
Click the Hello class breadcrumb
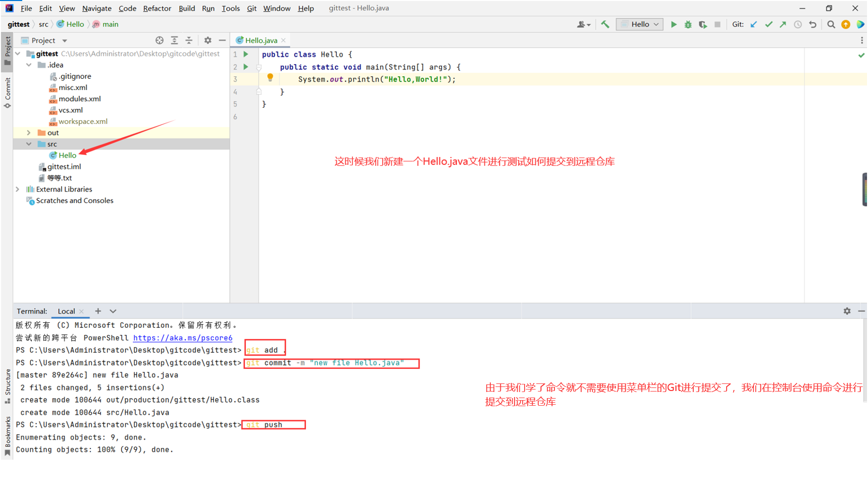71,24
